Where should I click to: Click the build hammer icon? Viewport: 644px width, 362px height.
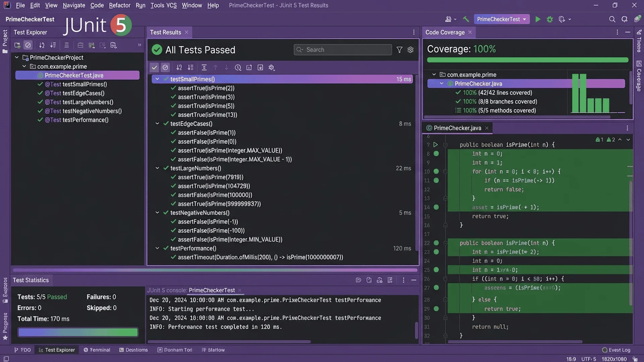(466, 19)
